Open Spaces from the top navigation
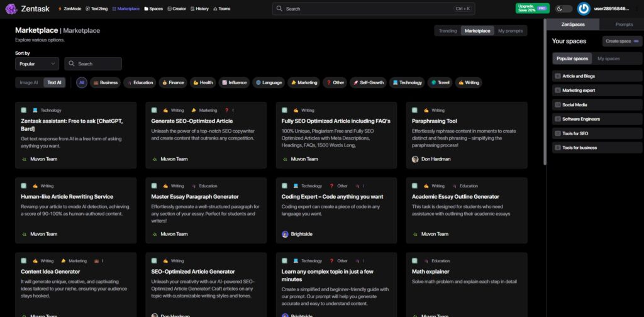Viewport: 644px width, 317px height. click(x=153, y=9)
